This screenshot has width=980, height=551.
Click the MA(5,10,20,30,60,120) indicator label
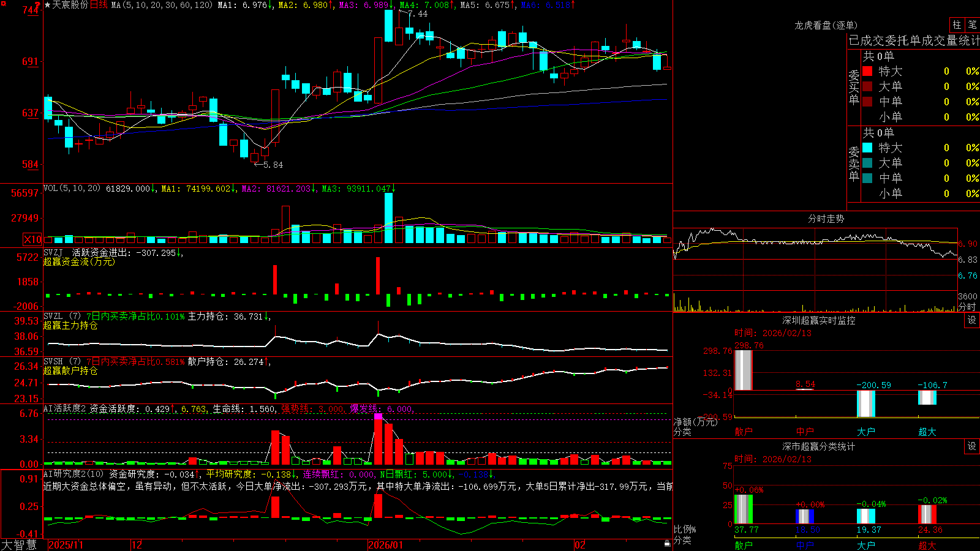162,5
